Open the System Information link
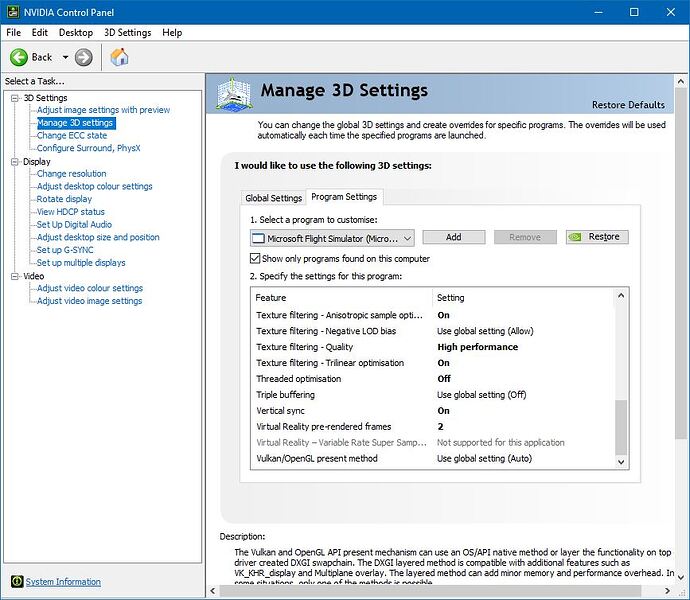Viewport: 690px width, 600px height. point(63,582)
